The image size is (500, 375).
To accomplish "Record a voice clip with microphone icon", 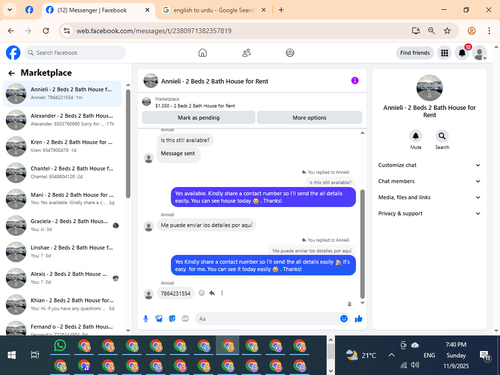I will pyautogui.click(x=146, y=319).
